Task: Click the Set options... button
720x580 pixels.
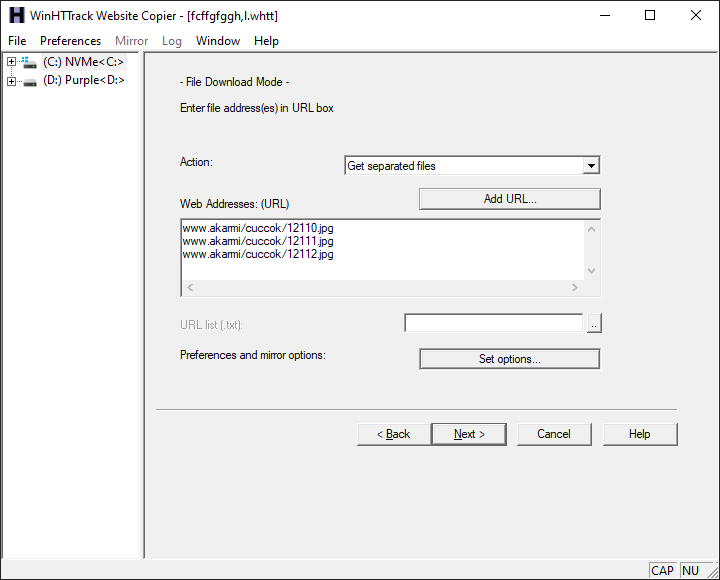Action: [x=510, y=359]
